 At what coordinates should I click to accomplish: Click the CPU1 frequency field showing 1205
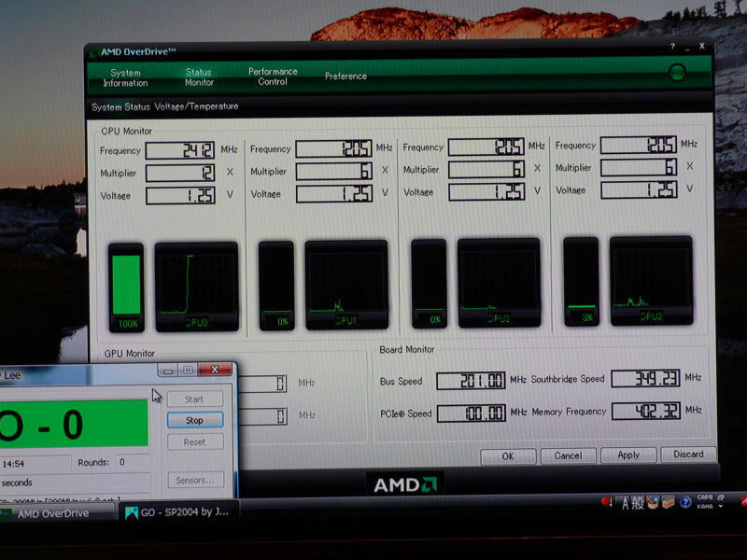click(x=333, y=148)
